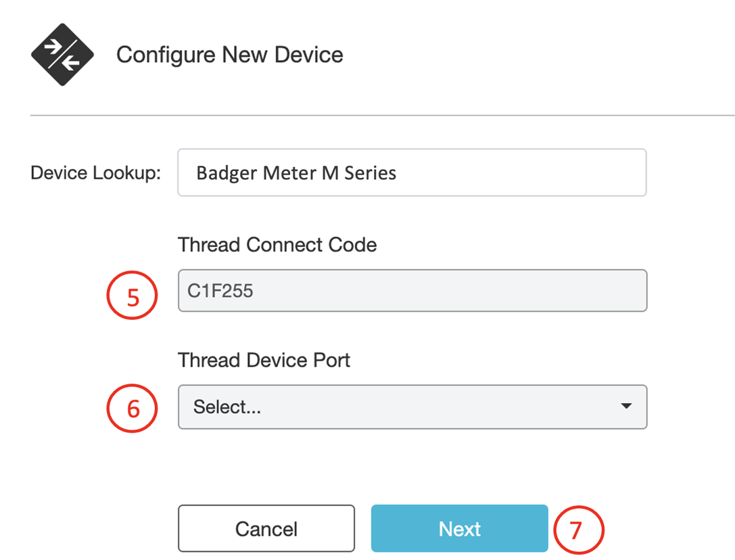Click the "Badger Meter M Series" text
The width and height of the screenshot is (735, 560).
coord(296,173)
